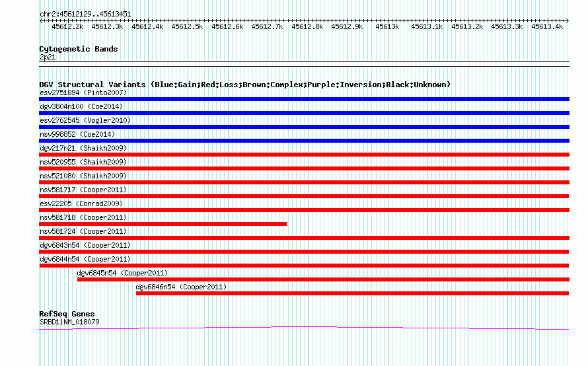The height and width of the screenshot is (366, 588).
Task: Click the esv2751894 (Pinto2007) variant label
Action: [83, 92]
